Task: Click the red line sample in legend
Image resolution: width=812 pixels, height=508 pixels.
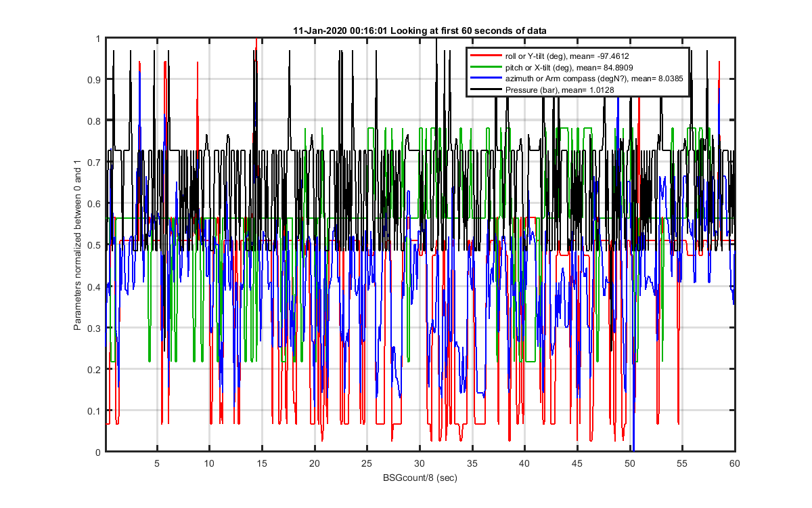Action: [x=486, y=57]
